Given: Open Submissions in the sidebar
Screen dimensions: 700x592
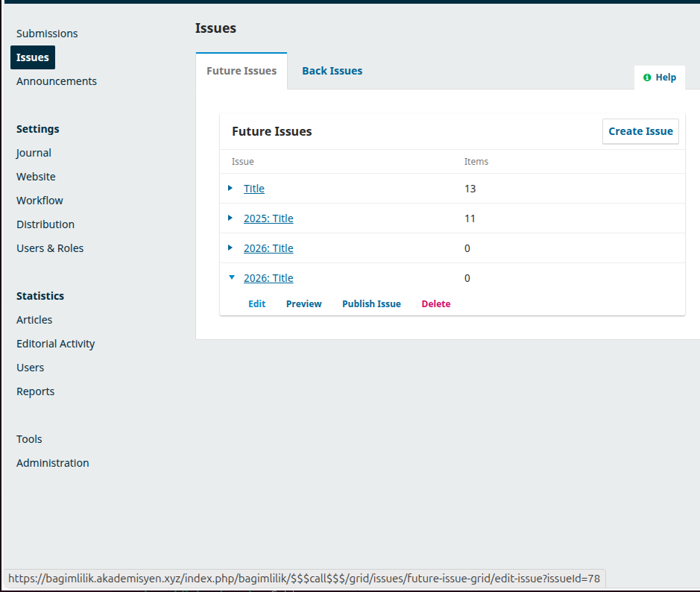Looking at the screenshot, I should pyautogui.click(x=47, y=34).
